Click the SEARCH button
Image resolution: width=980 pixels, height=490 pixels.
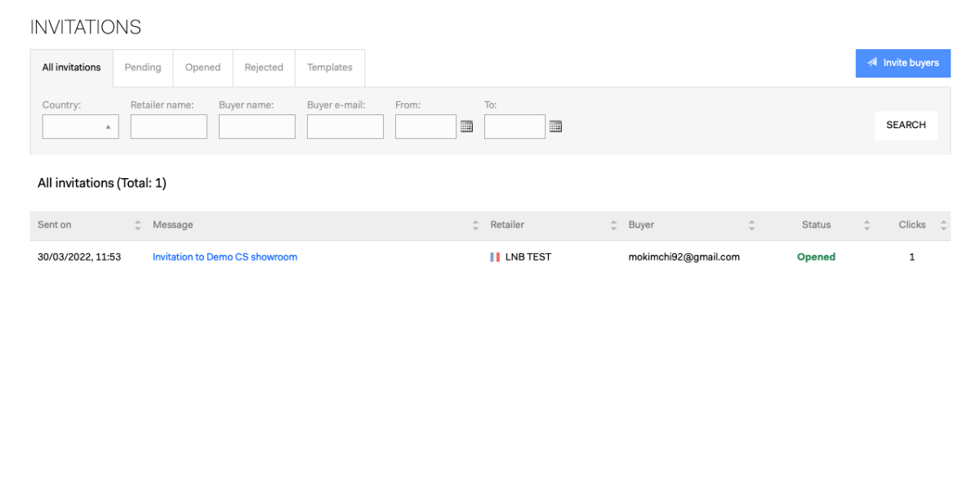click(x=906, y=125)
